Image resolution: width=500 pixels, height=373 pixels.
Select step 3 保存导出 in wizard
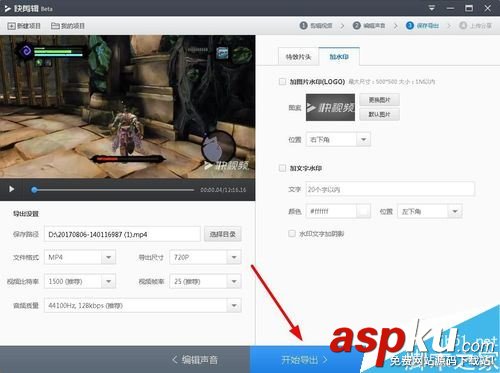pyautogui.click(x=422, y=25)
